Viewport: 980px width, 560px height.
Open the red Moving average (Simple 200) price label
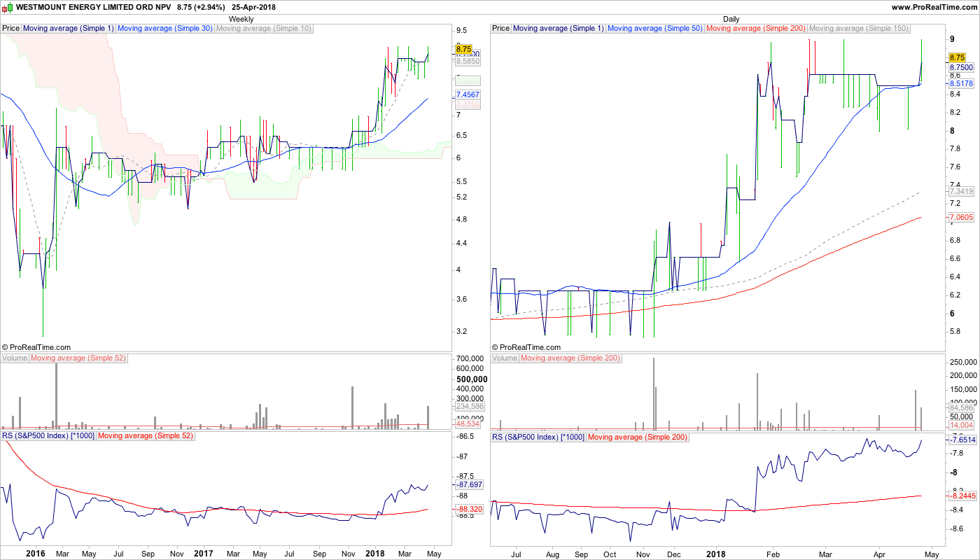tap(756, 29)
